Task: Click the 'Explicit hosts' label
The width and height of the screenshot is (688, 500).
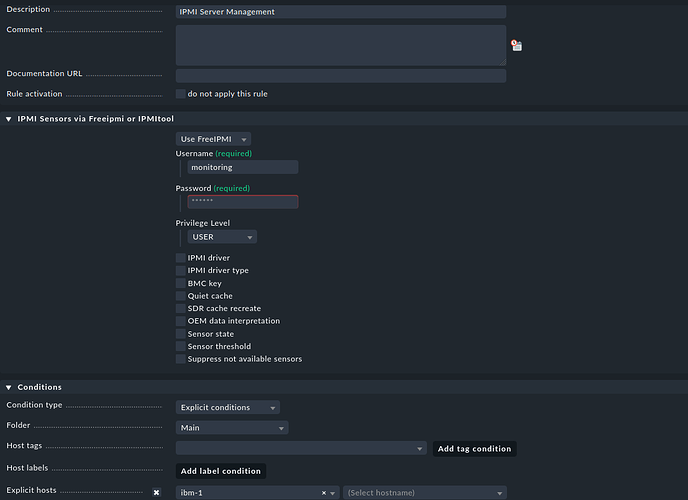Action: tap(31, 490)
